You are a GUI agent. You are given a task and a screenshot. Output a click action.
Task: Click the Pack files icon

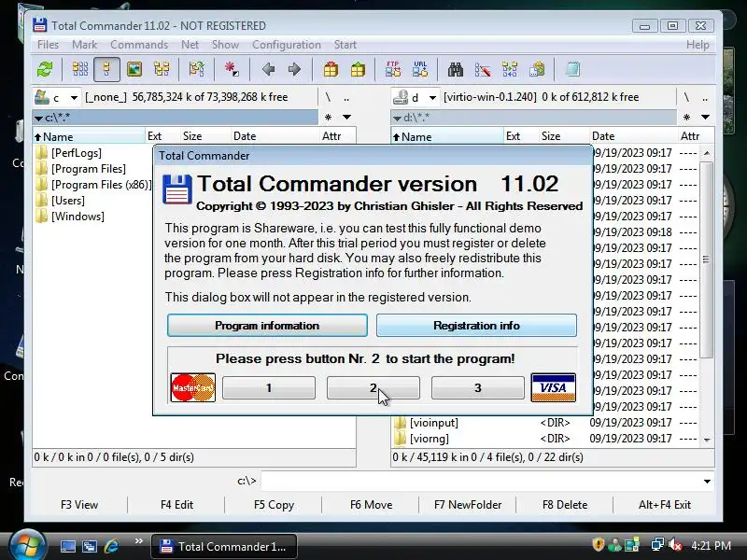point(331,69)
